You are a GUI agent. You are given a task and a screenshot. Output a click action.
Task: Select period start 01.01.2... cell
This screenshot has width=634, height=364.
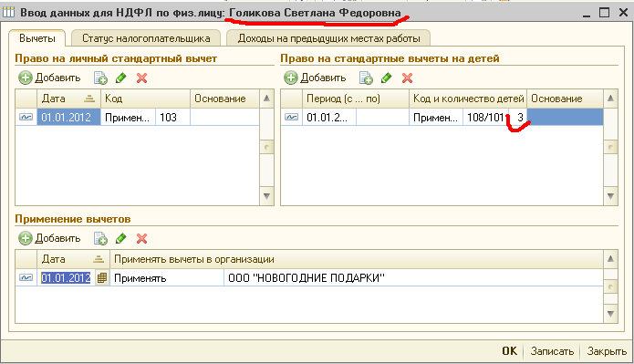tap(329, 118)
